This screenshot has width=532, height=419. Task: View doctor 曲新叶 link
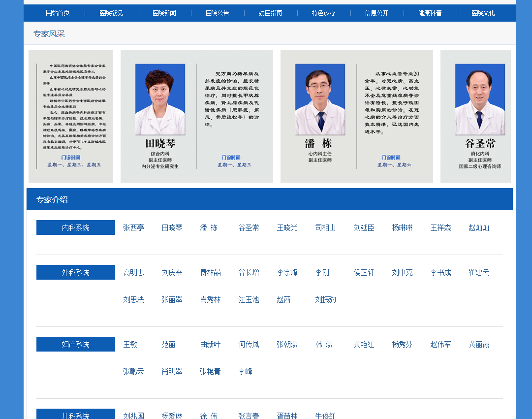tap(210, 344)
